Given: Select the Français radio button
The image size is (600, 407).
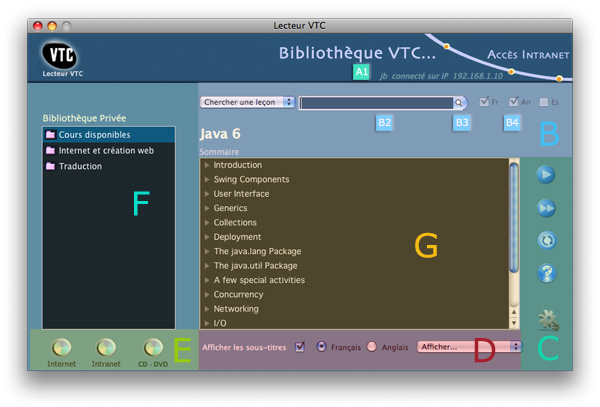Looking at the screenshot, I should click(321, 347).
